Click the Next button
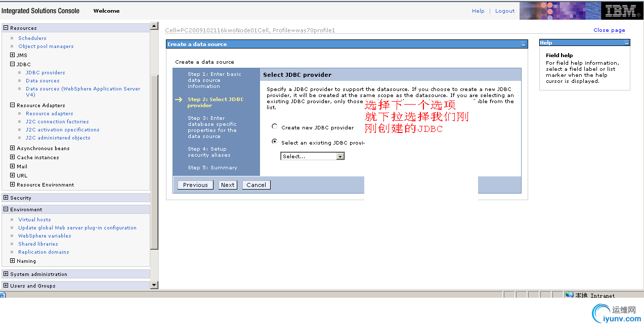 click(228, 185)
